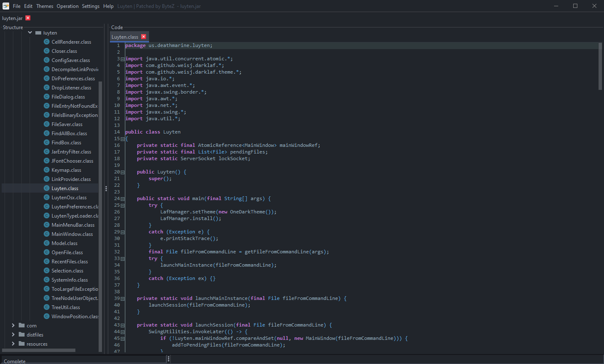Click the FindAllBox.class icon
The height and width of the screenshot is (364, 604).
[x=47, y=133]
